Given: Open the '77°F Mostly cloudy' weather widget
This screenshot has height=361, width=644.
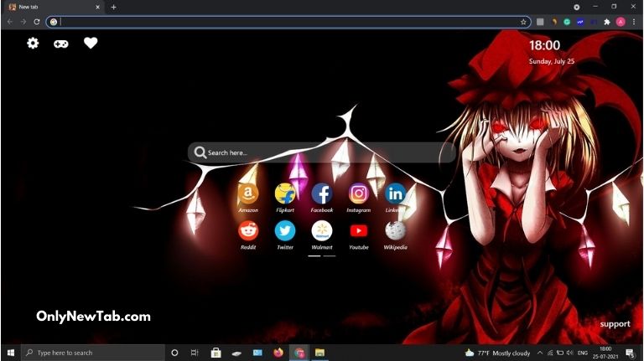Looking at the screenshot, I should (497, 353).
